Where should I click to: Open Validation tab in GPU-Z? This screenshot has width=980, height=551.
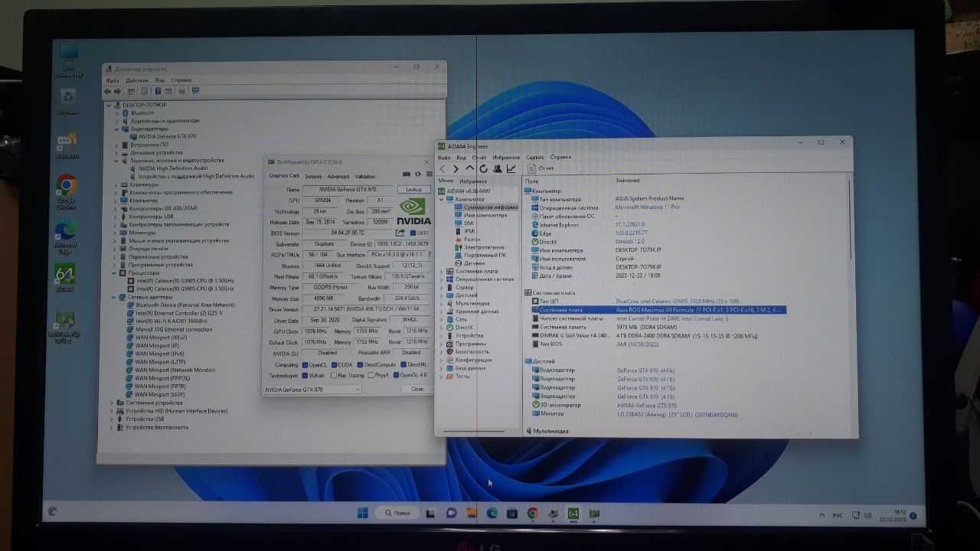pos(365,176)
